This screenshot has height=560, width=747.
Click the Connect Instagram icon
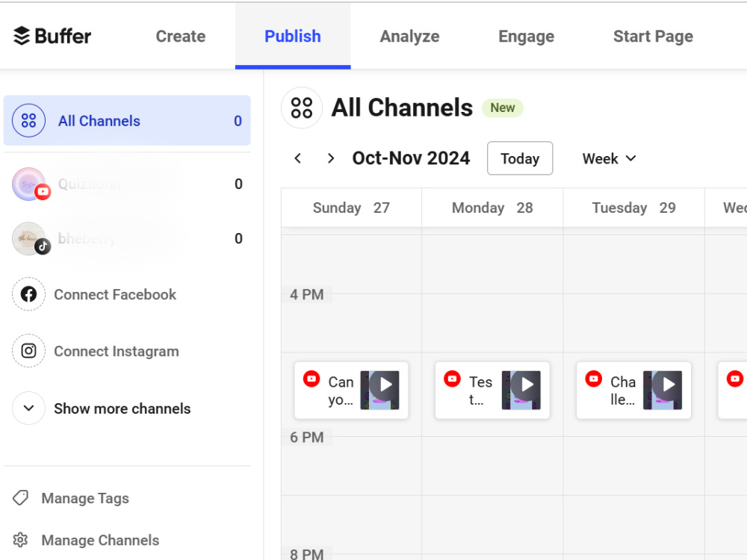point(28,351)
